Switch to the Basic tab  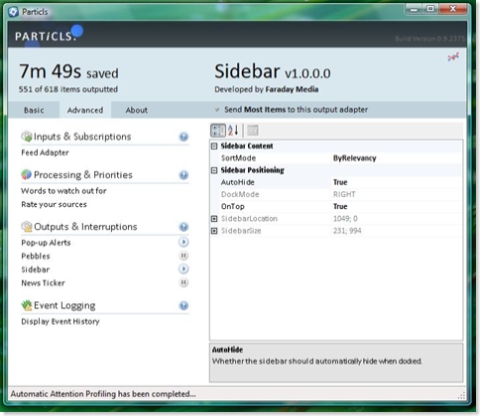pos(34,110)
